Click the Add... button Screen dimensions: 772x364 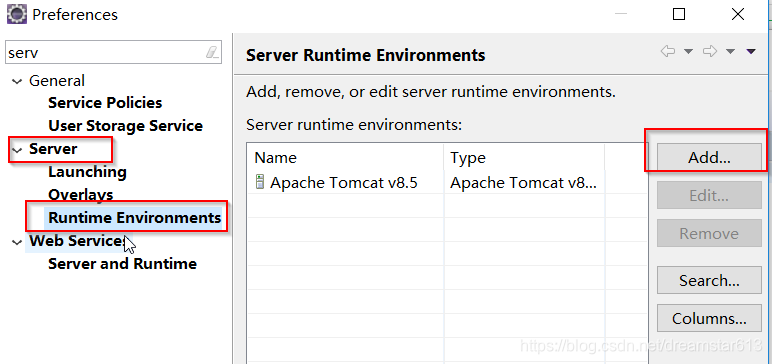[709, 157]
